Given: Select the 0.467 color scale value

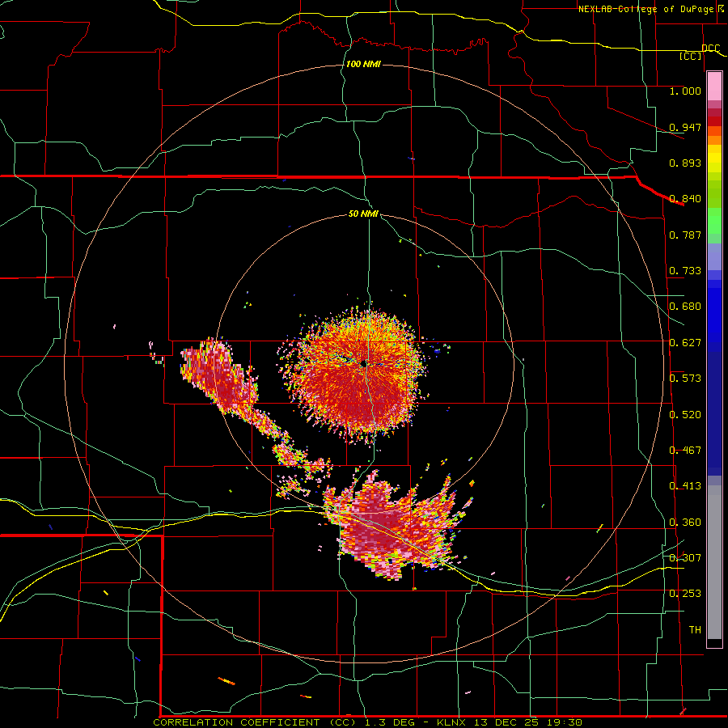Looking at the screenshot, I should pyautogui.click(x=685, y=451).
